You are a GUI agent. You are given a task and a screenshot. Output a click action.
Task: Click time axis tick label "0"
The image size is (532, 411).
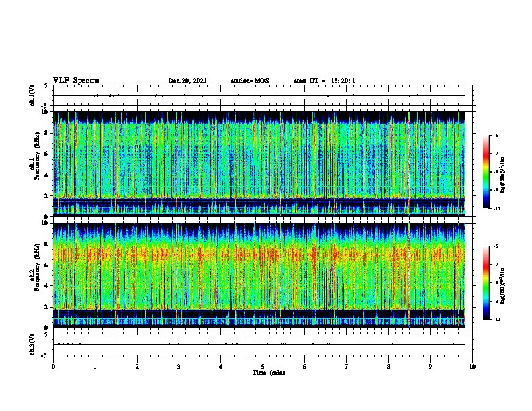(53, 367)
